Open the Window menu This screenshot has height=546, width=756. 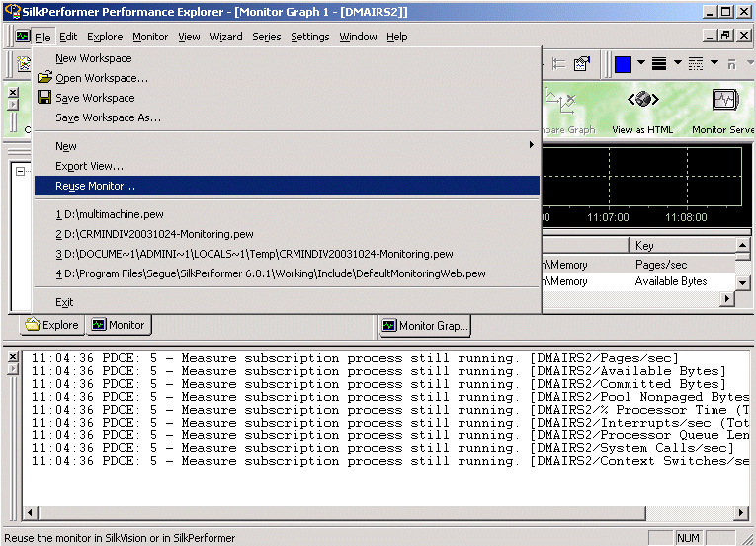pos(358,37)
